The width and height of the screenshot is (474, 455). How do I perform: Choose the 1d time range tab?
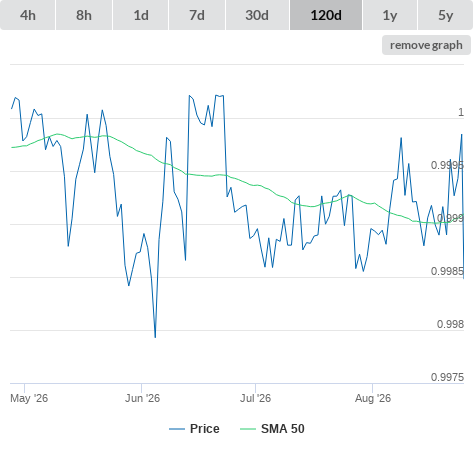pos(141,15)
